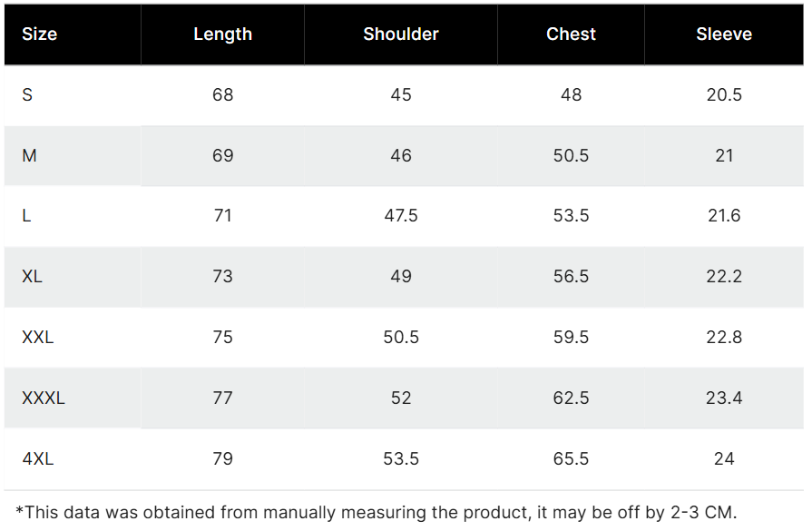Viewport: 812px width, 531px height.
Task: Select the M size row label
Action: (29, 156)
